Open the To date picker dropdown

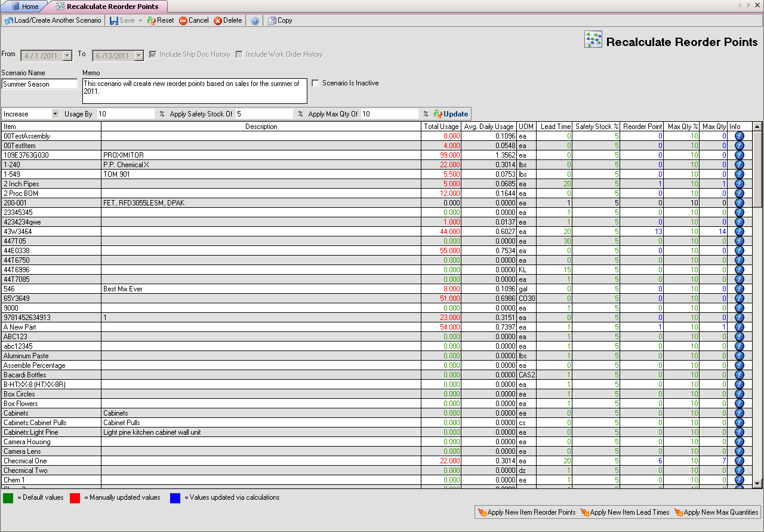[x=138, y=56]
